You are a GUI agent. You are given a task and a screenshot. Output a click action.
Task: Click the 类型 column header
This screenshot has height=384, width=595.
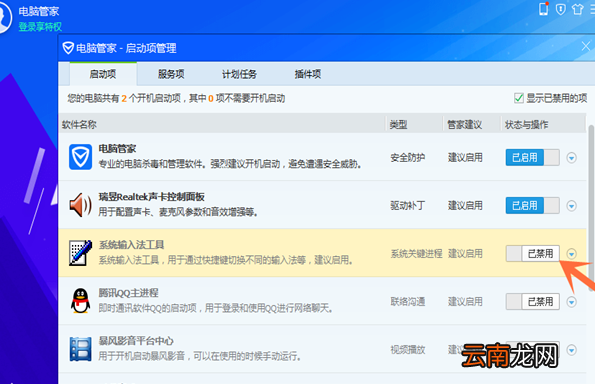click(x=398, y=124)
